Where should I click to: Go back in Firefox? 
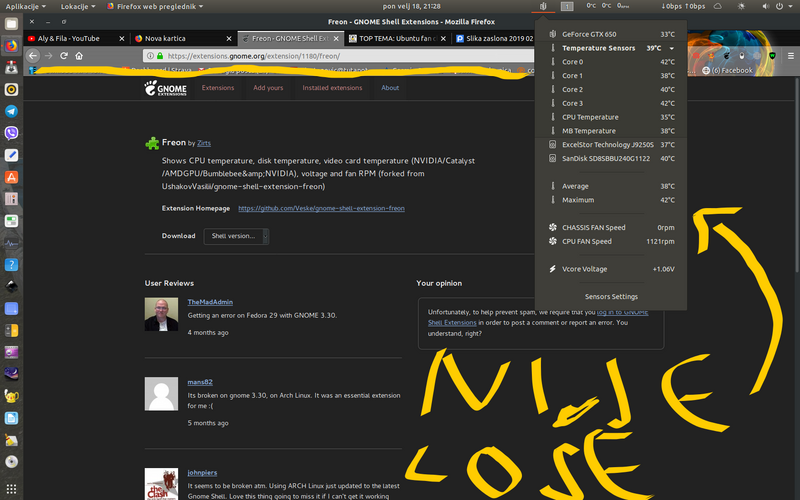click(33, 56)
